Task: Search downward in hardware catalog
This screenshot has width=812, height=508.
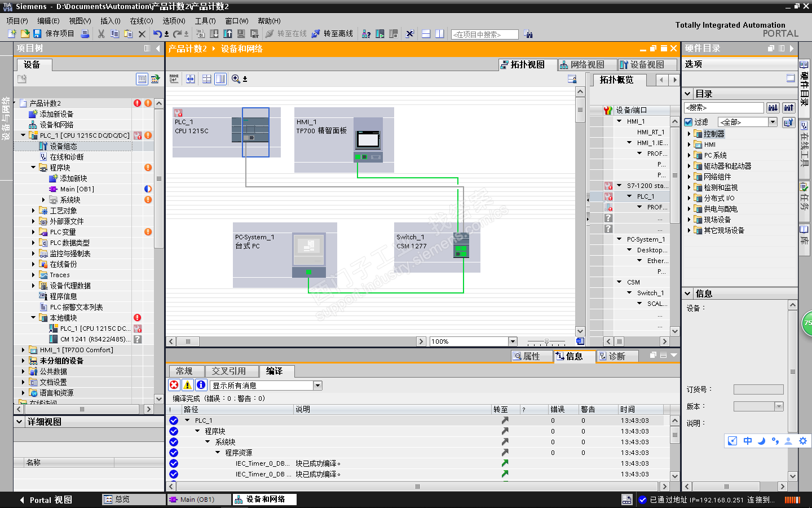Action: click(x=773, y=107)
